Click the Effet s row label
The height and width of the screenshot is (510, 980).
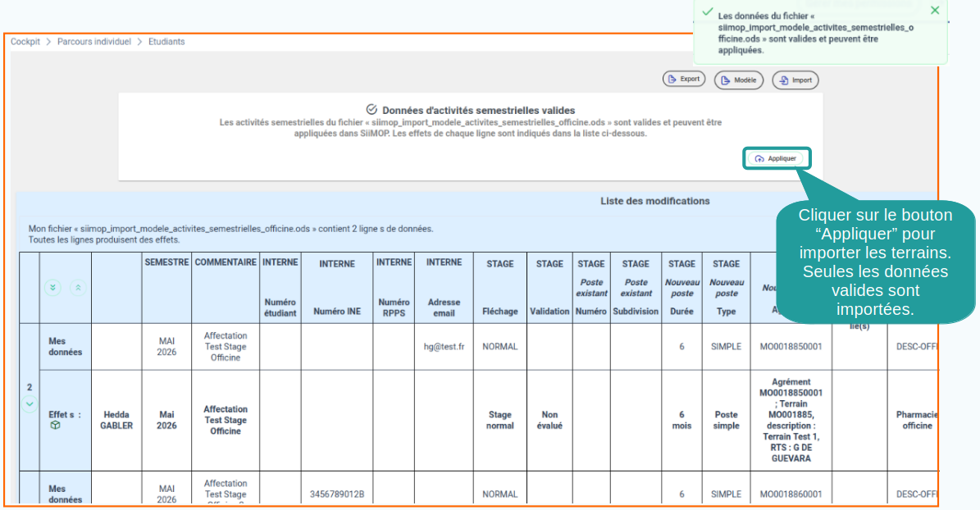click(x=65, y=414)
